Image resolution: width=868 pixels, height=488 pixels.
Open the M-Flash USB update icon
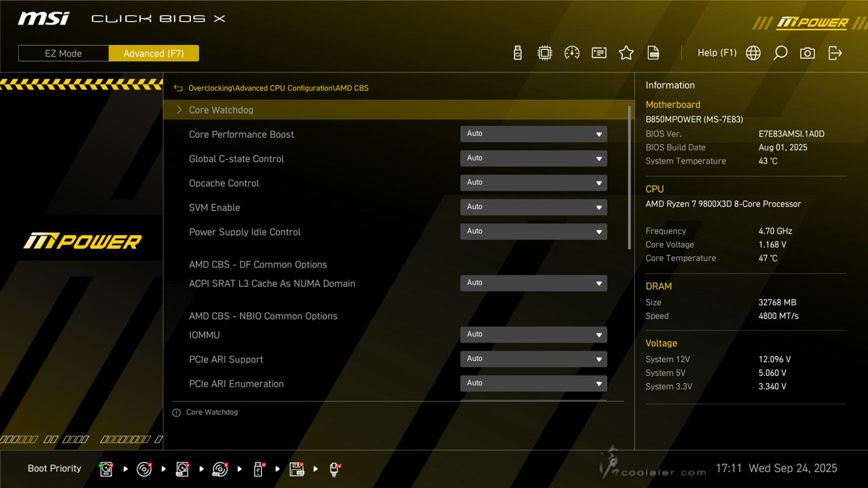(517, 53)
